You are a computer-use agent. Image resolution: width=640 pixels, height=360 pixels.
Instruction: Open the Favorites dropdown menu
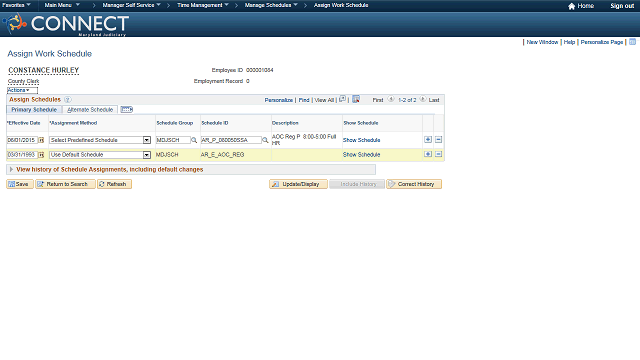point(16,5)
